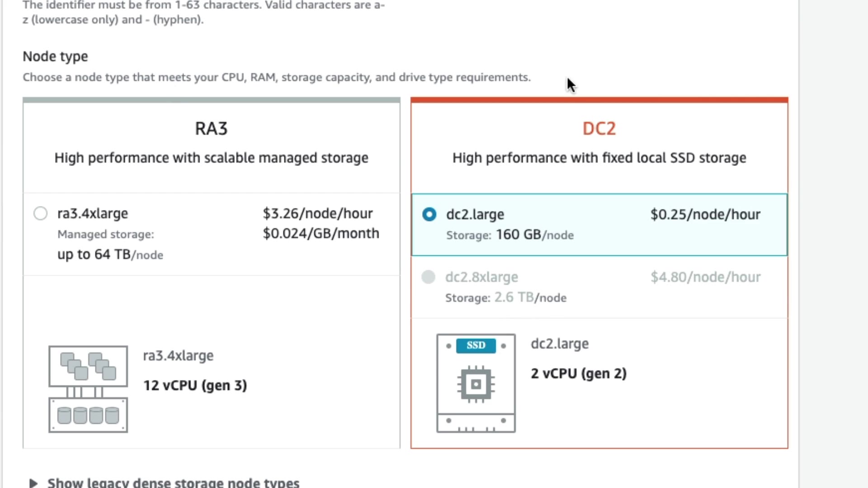Click the ra3.4xlarge option label
Screen dimensions: 868x488
[x=93, y=213]
